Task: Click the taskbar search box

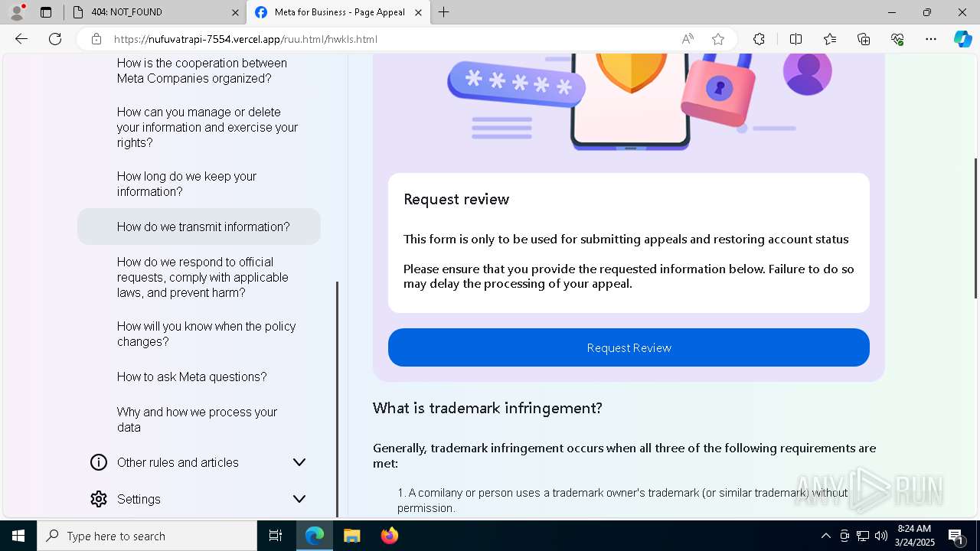Action: (147, 536)
